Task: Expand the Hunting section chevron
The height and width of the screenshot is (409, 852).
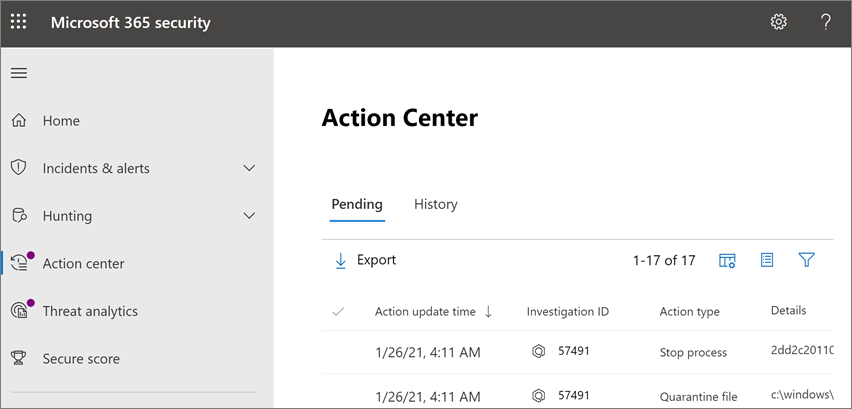Action: click(x=250, y=216)
